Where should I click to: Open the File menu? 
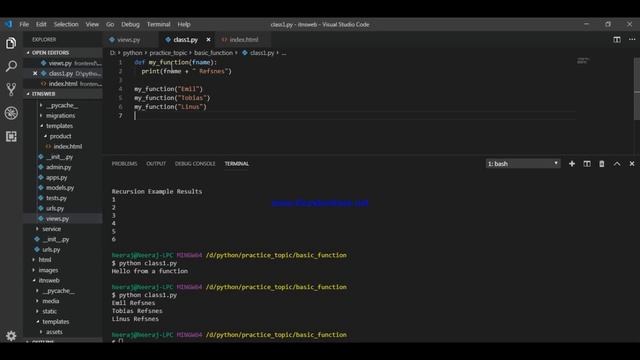coord(24,24)
